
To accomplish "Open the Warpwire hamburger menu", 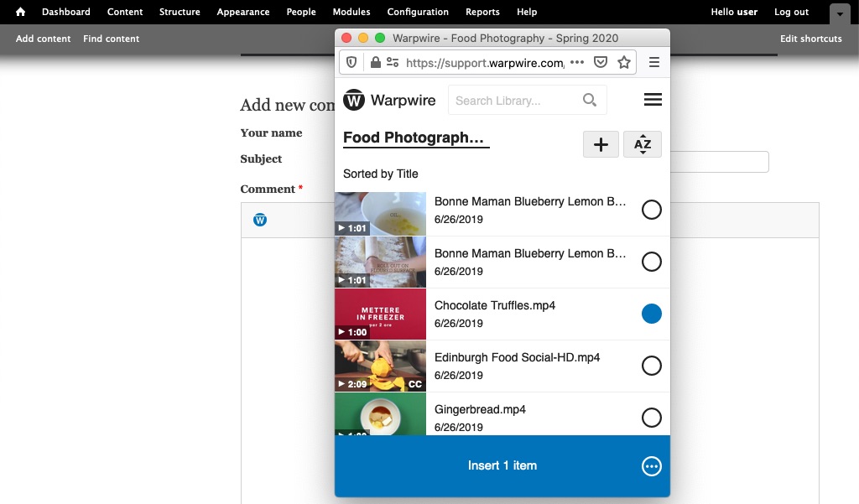I will click(x=653, y=100).
